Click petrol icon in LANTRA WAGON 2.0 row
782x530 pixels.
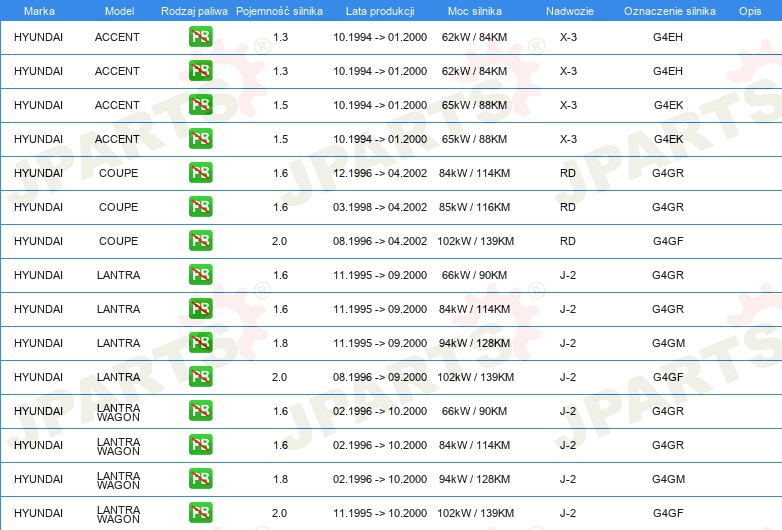pyautogui.click(x=200, y=512)
